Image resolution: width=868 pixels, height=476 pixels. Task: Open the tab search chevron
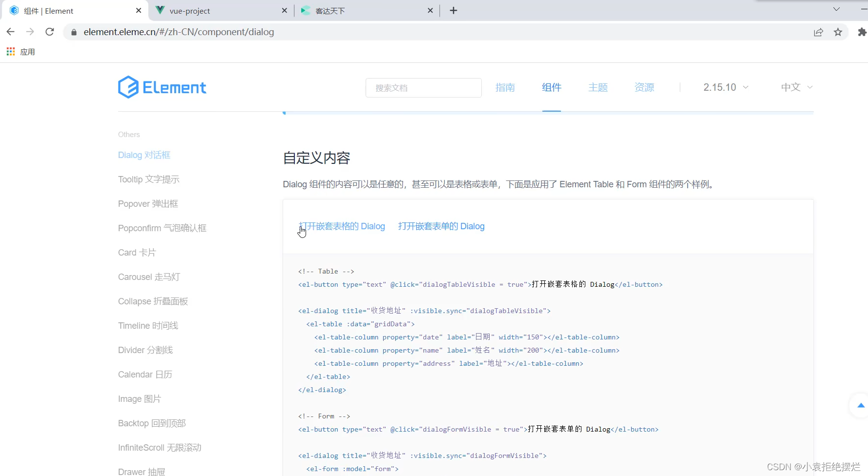pos(836,9)
